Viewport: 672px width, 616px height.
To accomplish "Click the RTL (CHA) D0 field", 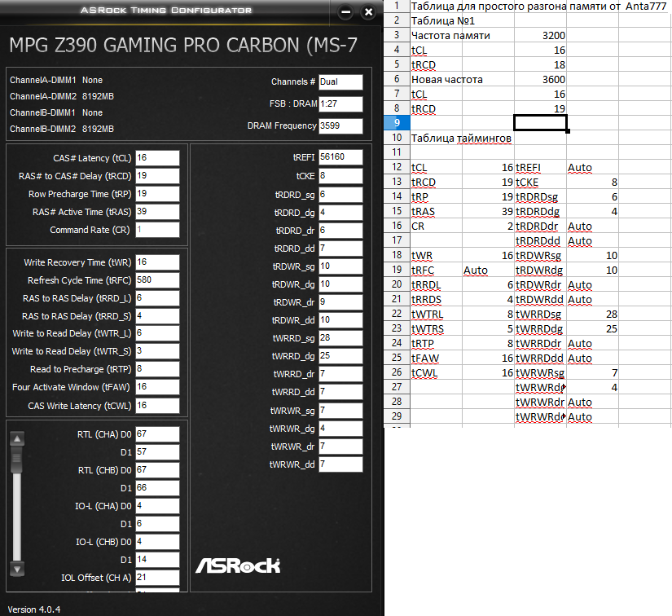I will pos(157,434).
